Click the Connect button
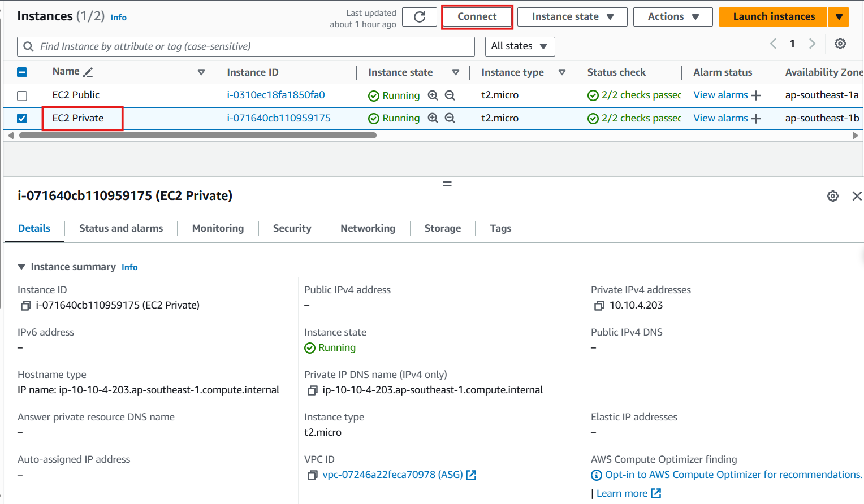 tap(477, 17)
